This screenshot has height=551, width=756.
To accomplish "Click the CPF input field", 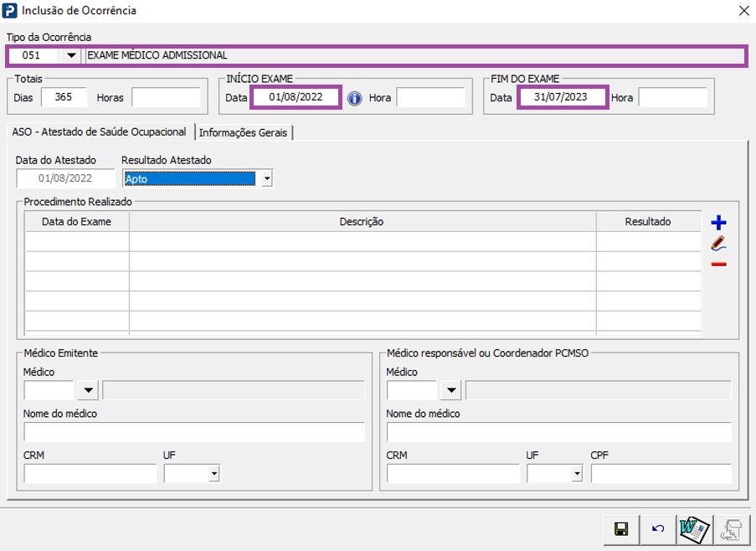I will click(x=661, y=474).
